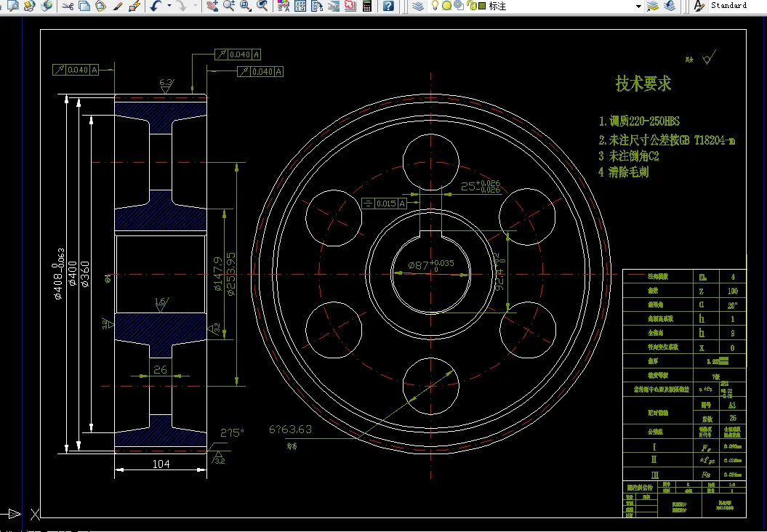Open the Text Style manager icon
The width and height of the screenshot is (767, 532).
click(x=699, y=6)
